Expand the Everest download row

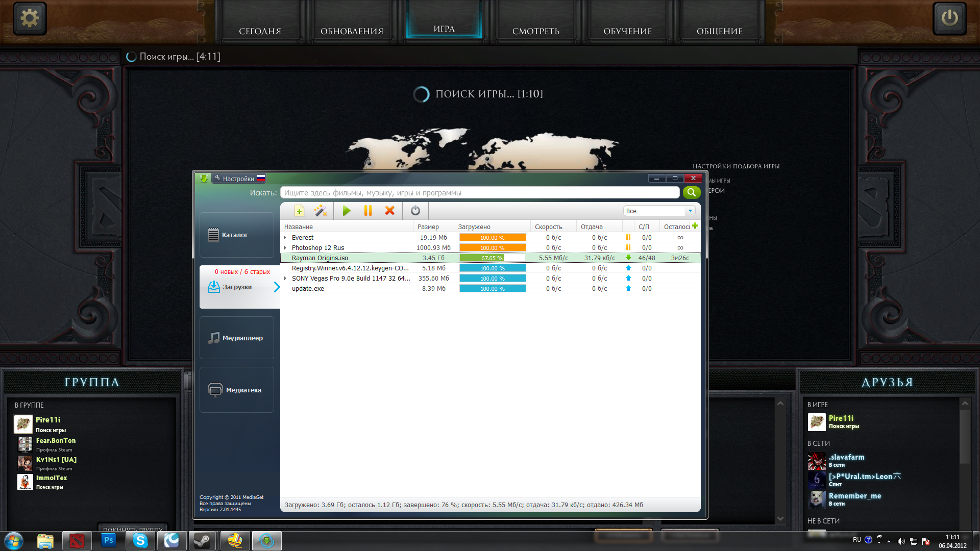tap(285, 238)
